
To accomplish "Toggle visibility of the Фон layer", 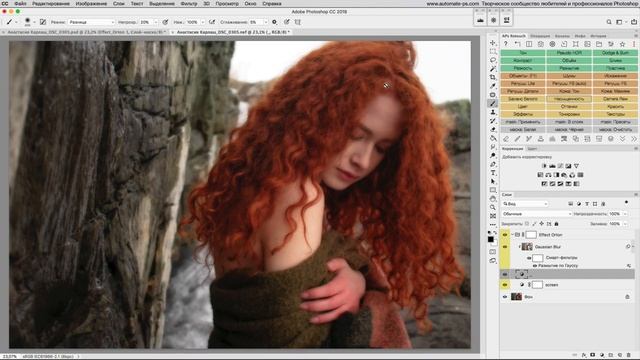I will (505, 297).
